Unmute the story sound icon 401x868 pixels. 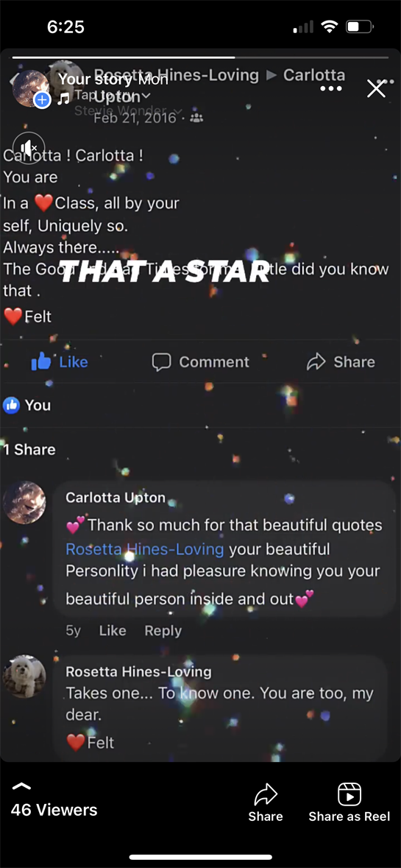pos(28,147)
